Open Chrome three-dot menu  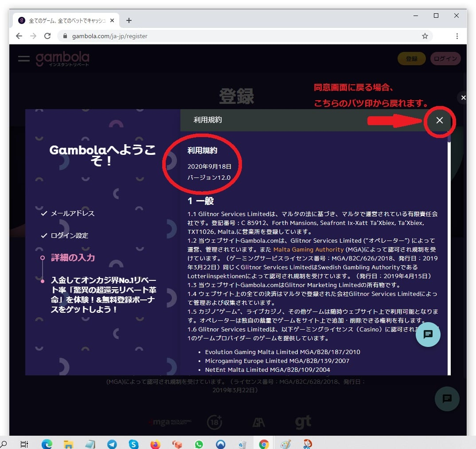point(457,36)
